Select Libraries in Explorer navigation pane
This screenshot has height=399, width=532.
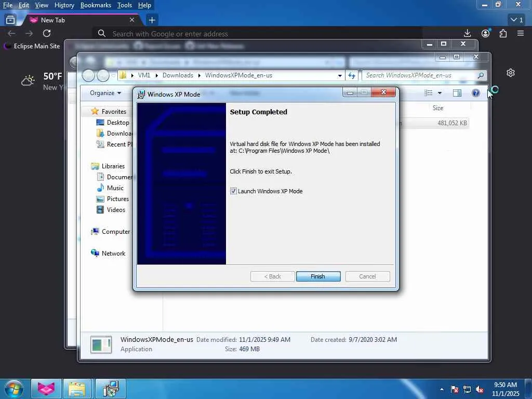coord(108,166)
